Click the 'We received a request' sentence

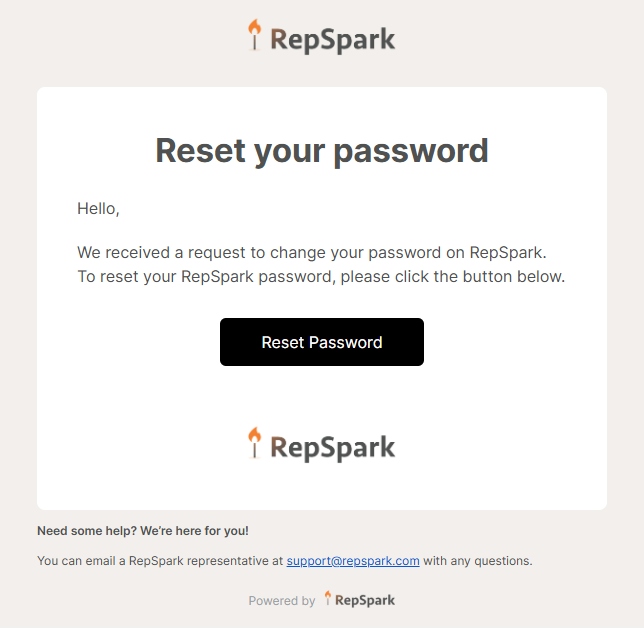[x=312, y=253]
